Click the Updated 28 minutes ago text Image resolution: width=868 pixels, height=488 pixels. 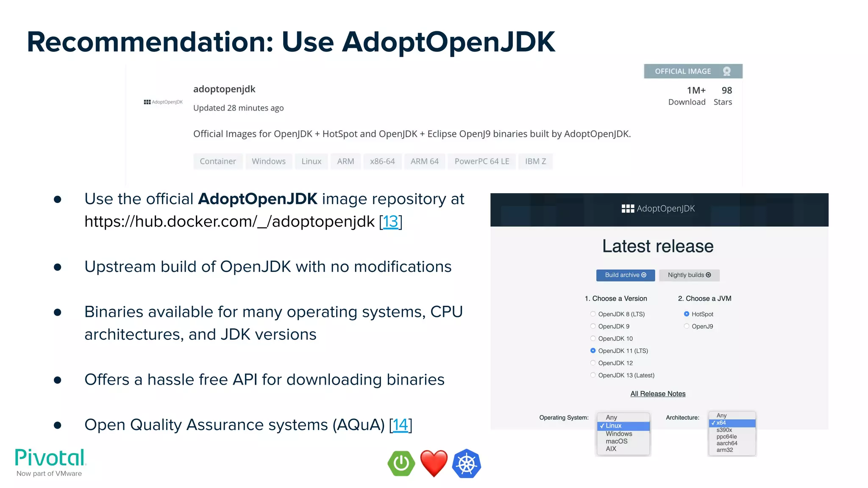coord(239,108)
